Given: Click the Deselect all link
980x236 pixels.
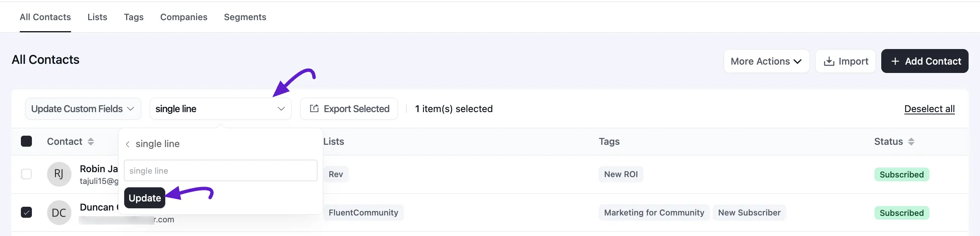Looking at the screenshot, I should [x=929, y=109].
